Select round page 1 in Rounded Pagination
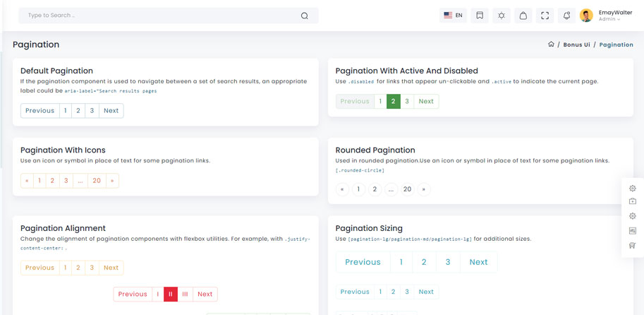This screenshot has height=315, width=644. 358,189
